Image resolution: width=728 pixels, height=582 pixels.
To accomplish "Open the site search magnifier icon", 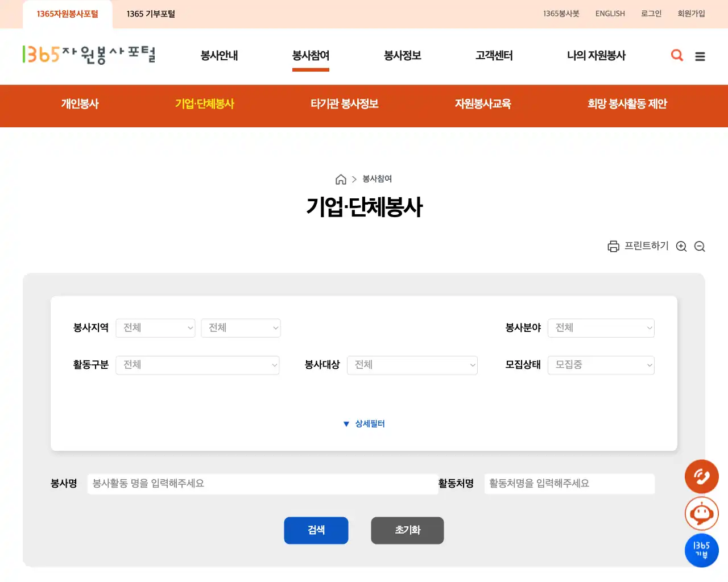I will click(x=677, y=56).
